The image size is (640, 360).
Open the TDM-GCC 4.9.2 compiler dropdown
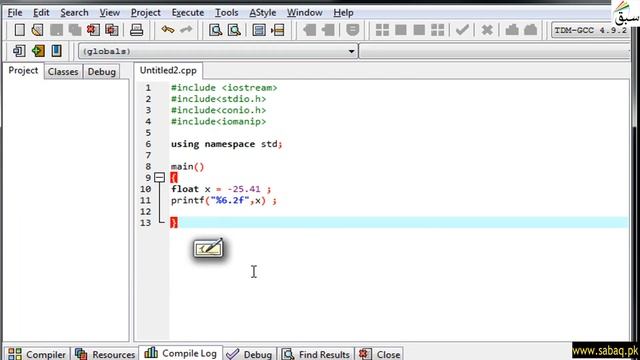(591, 30)
